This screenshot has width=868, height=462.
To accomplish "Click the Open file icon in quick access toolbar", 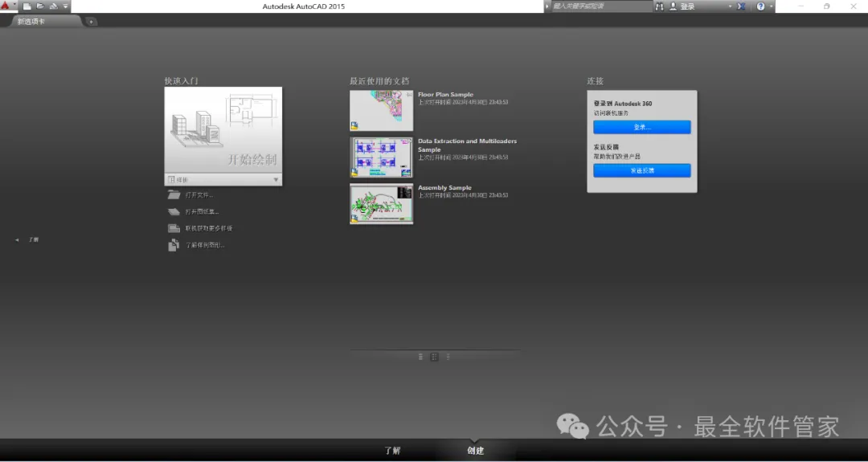I will coord(40,6).
